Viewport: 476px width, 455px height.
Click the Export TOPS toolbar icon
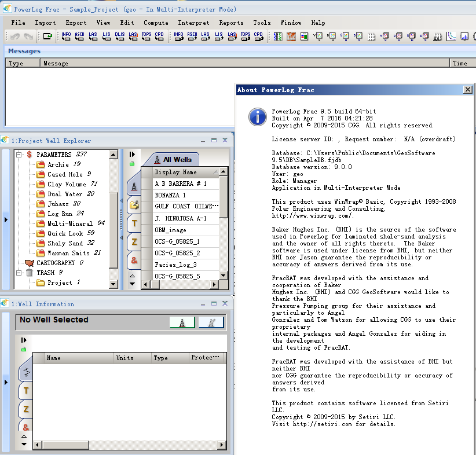coord(246,36)
